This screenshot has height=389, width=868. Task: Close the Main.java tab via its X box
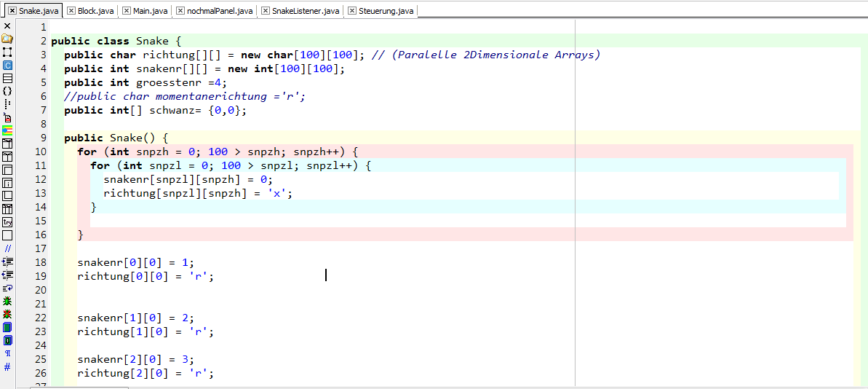[127, 11]
